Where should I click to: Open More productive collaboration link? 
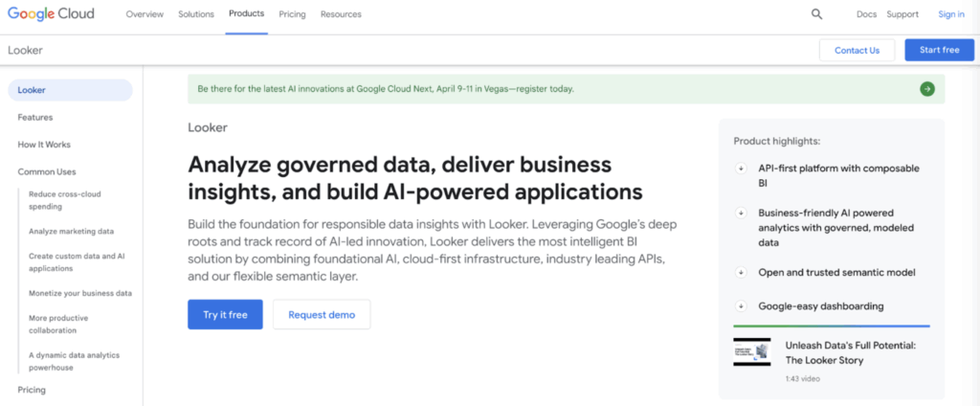coord(58,324)
